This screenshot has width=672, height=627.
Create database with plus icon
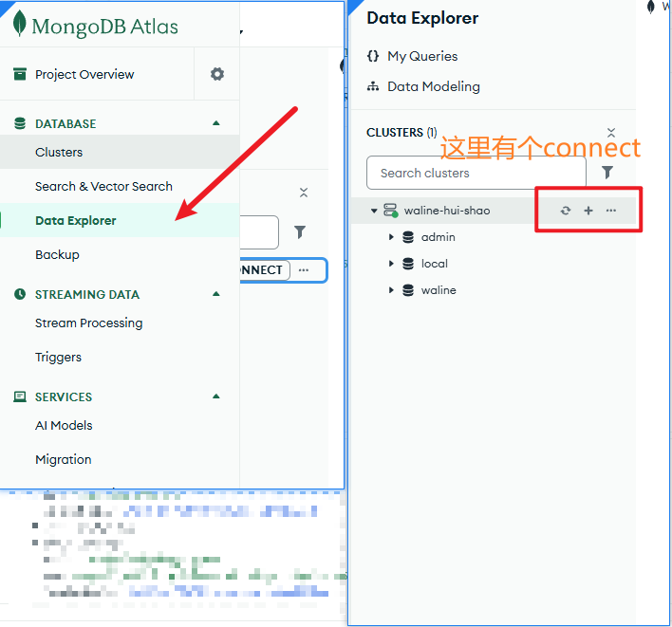(588, 211)
